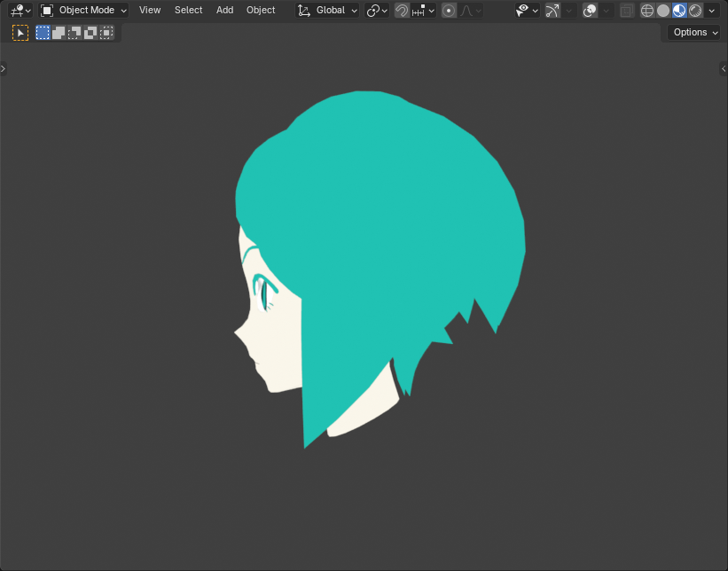The height and width of the screenshot is (571, 728).
Task: Toggle the show gizmo button
Action: point(552,11)
